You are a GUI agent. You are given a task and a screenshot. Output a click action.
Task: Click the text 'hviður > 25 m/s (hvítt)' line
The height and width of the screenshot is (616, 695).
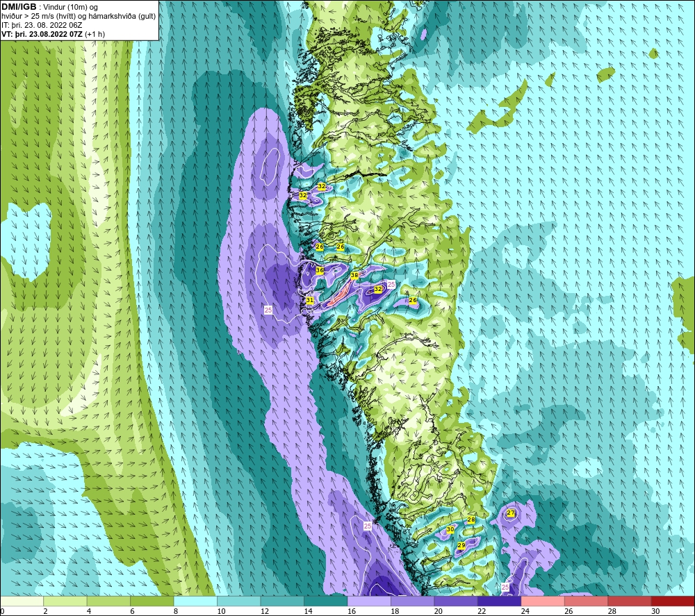(79, 16)
